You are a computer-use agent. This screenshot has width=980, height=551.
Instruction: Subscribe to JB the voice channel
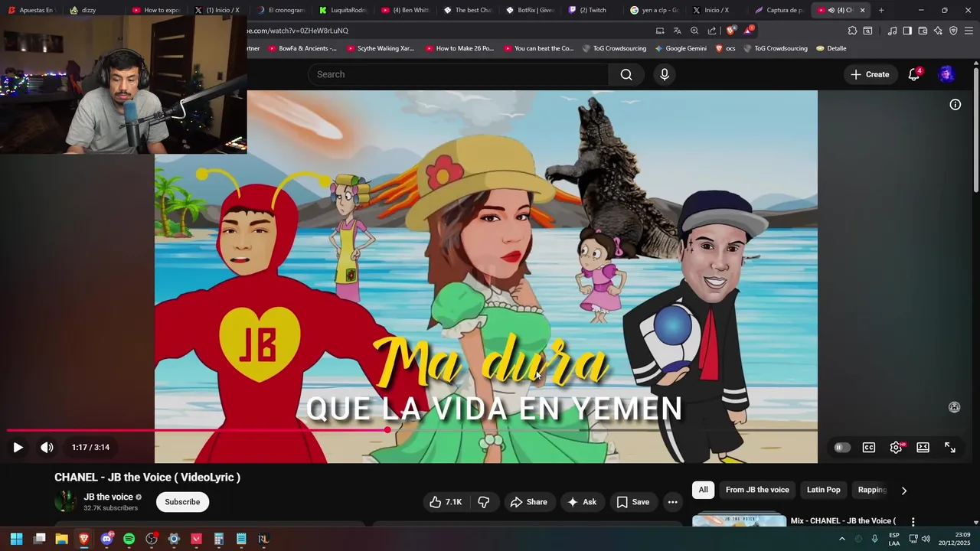coord(182,502)
